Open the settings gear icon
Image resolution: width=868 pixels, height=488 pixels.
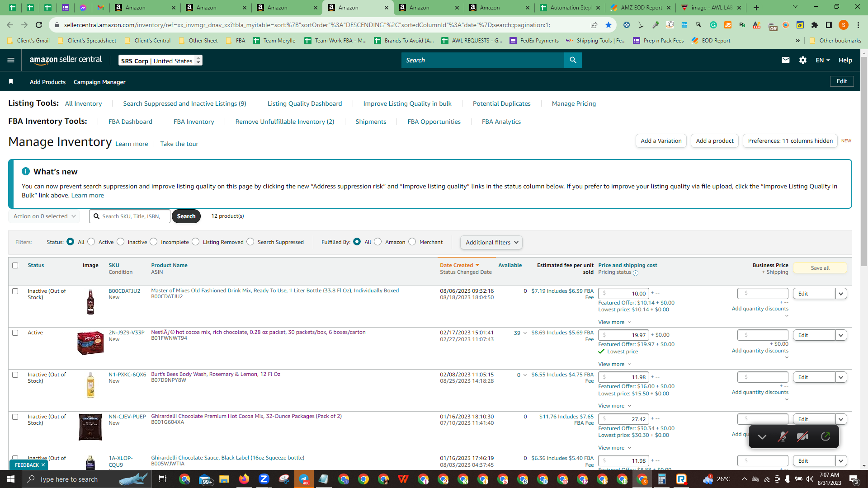click(x=803, y=60)
